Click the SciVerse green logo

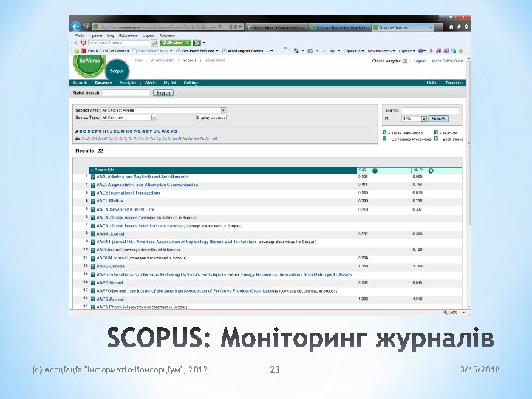pyautogui.click(x=89, y=65)
